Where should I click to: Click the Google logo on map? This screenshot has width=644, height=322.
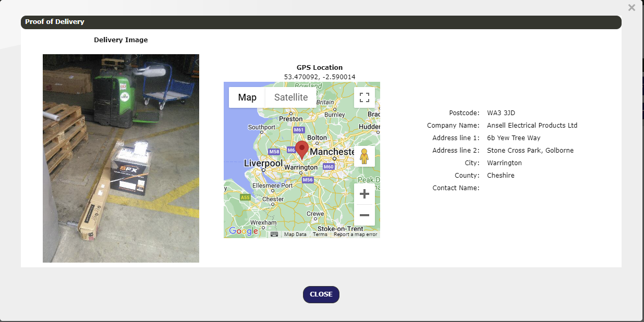[243, 231]
